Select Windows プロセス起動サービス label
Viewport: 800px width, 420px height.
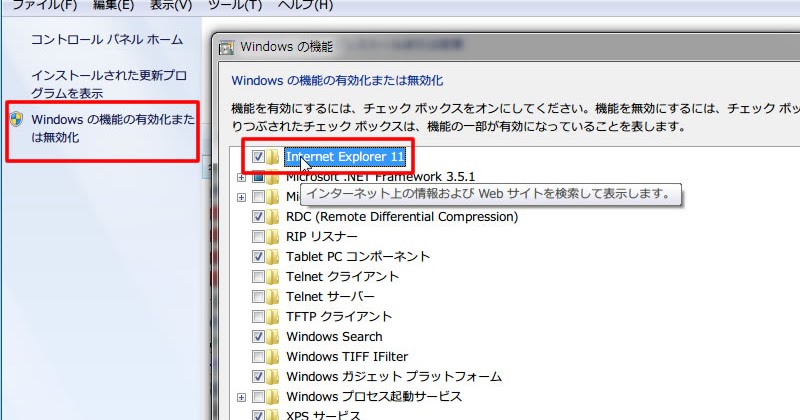click(374, 397)
